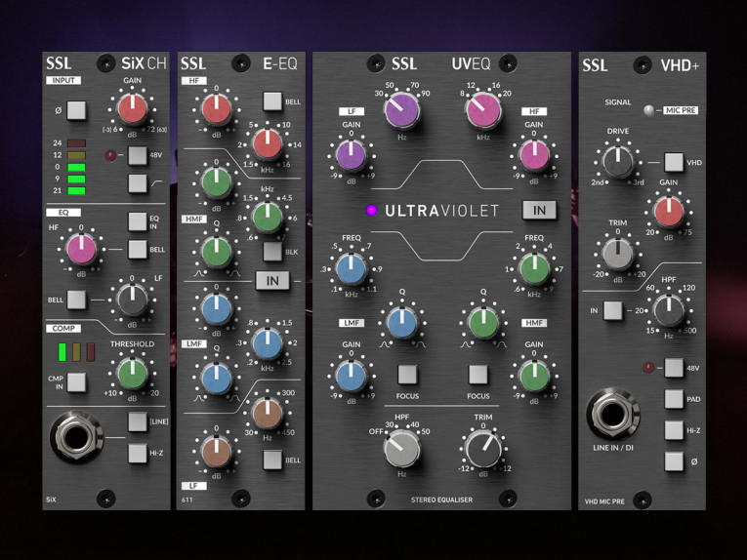Toggle the BLK button on E-EQ
The height and width of the screenshot is (560, 747).
coord(272,252)
